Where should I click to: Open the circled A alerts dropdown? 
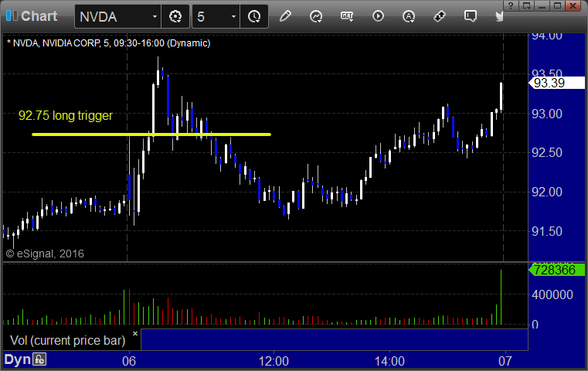tap(409, 16)
